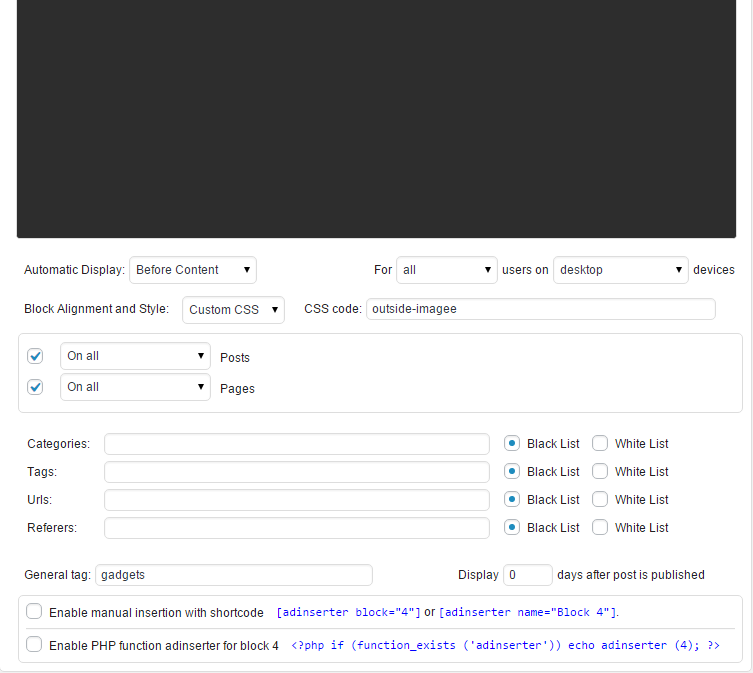The width and height of the screenshot is (753, 673).
Task: Click the shortcode text [adinserter name="Block 4"]
Action: click(528, 612)
